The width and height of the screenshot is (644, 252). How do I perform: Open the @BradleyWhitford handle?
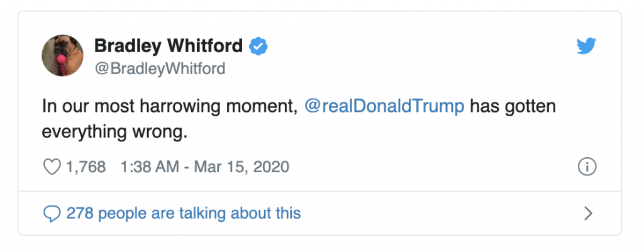tap(159, 68)
